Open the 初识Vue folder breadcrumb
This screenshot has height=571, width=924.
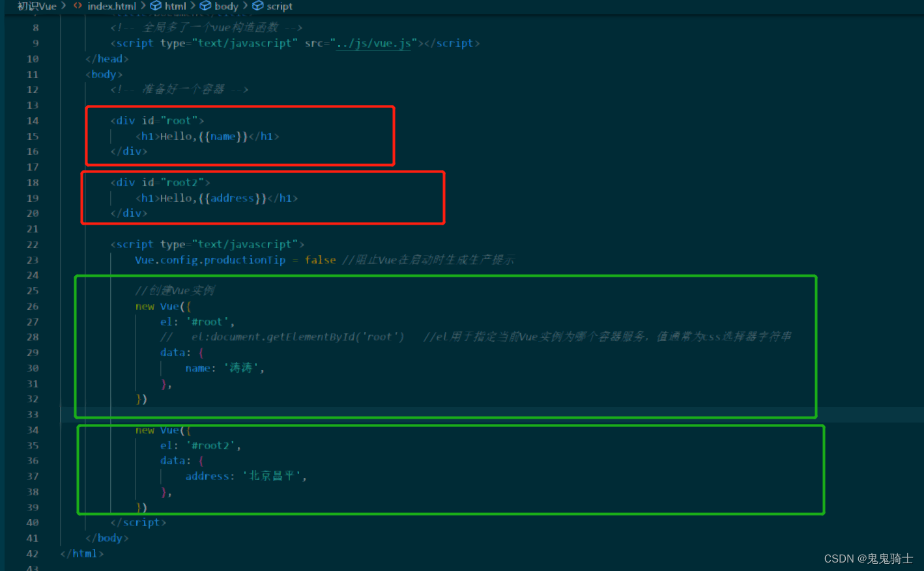36,6
